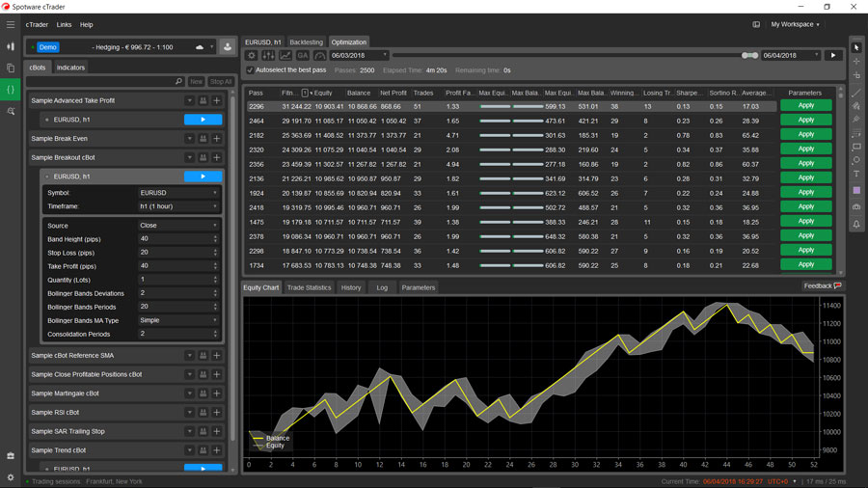Click the layout icon beside My Workspace
868x488 pixels.
click(756, 24)
